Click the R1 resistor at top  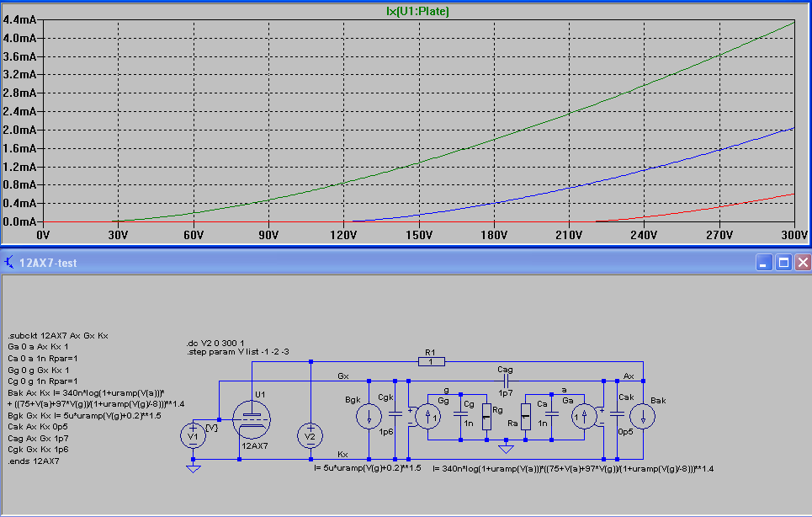[x=431, y=361]
